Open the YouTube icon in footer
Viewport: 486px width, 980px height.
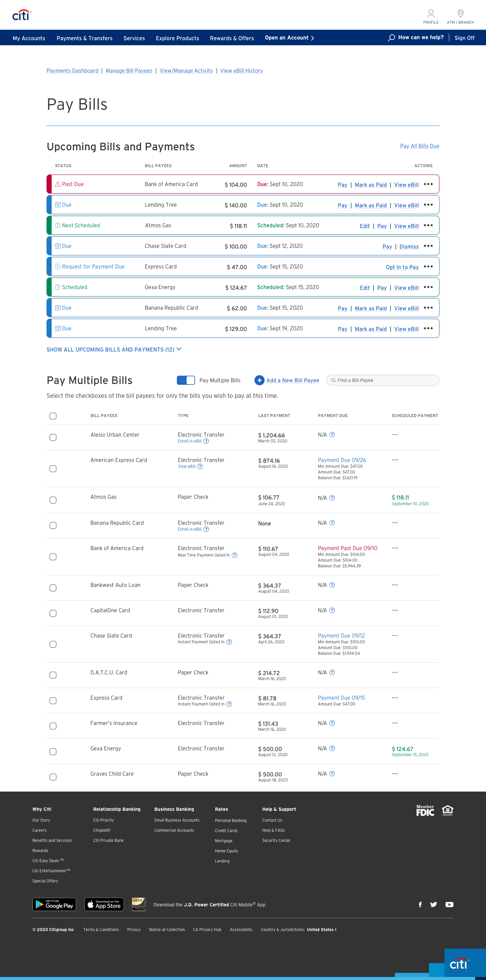coord(450,904)
